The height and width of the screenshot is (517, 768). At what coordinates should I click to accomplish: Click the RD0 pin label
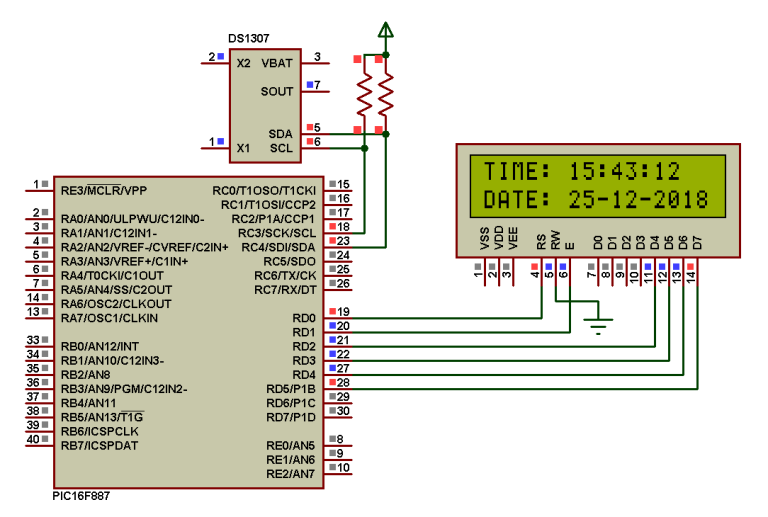tap(304, 318)
